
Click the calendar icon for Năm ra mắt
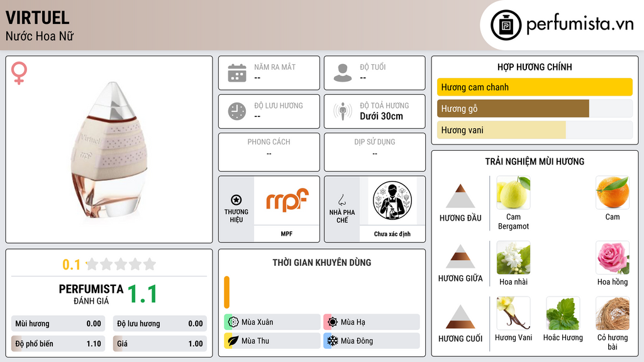[x=237, y=73]
